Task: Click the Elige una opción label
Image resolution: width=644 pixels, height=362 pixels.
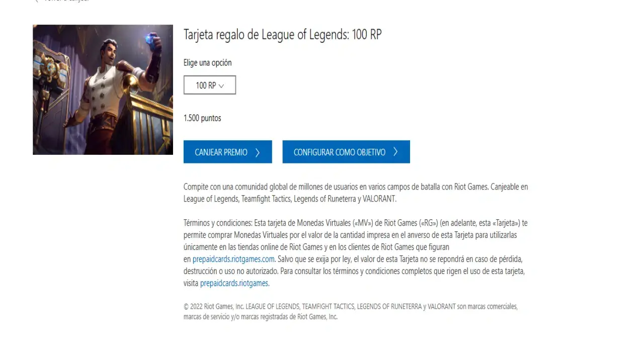Action: (x=207, y=63)
